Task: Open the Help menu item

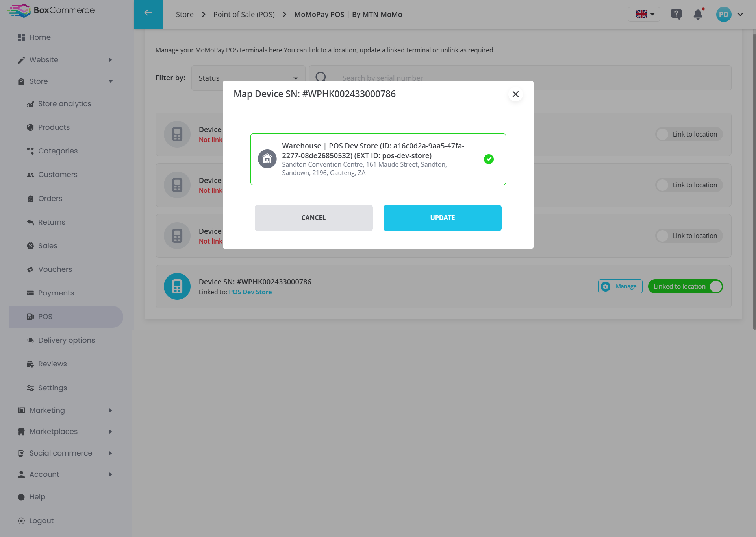Action: coord(37,497)
